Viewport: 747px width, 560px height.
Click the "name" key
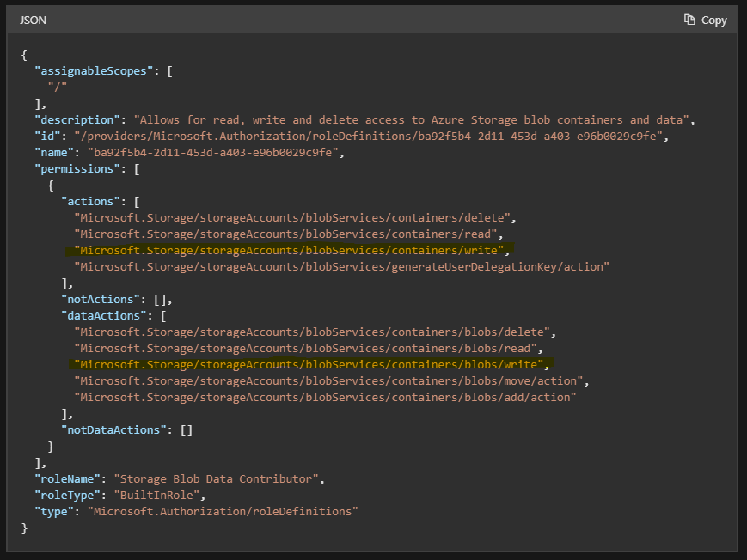point(54,152)
